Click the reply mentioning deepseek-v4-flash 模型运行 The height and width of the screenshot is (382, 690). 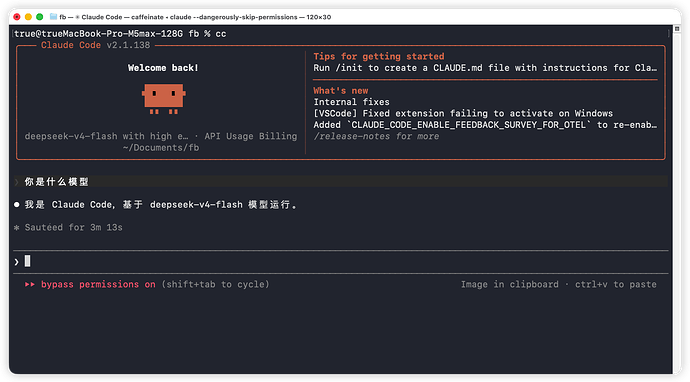(x=161, y=205)
